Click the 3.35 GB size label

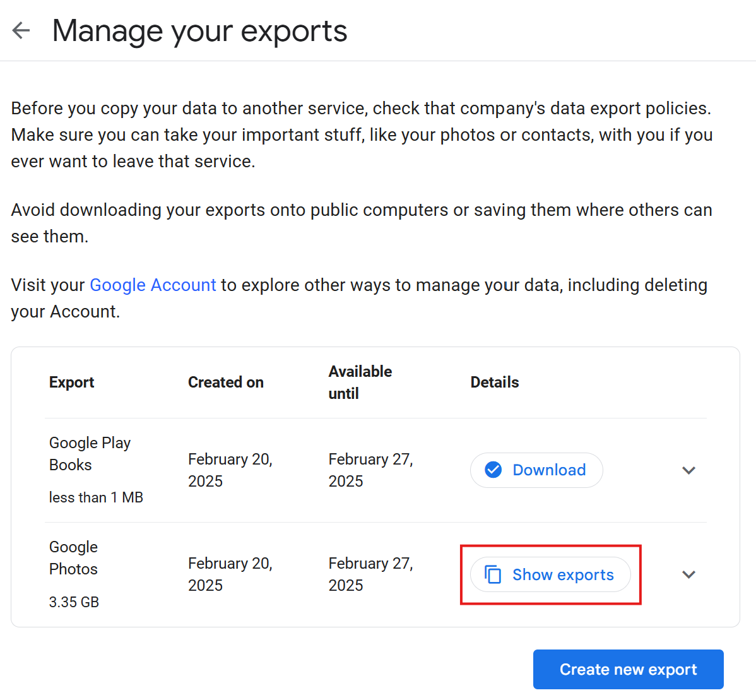[74, 602]
